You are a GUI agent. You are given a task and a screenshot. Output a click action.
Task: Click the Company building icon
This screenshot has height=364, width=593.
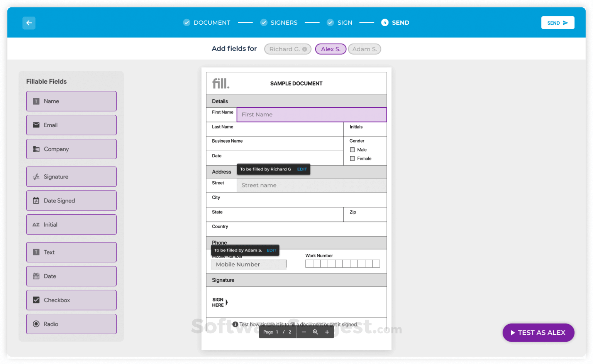(36, 149)
